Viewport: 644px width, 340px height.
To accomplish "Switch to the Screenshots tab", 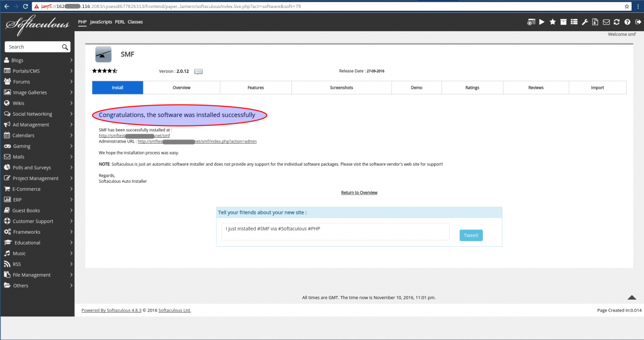I will coord(341,87).
